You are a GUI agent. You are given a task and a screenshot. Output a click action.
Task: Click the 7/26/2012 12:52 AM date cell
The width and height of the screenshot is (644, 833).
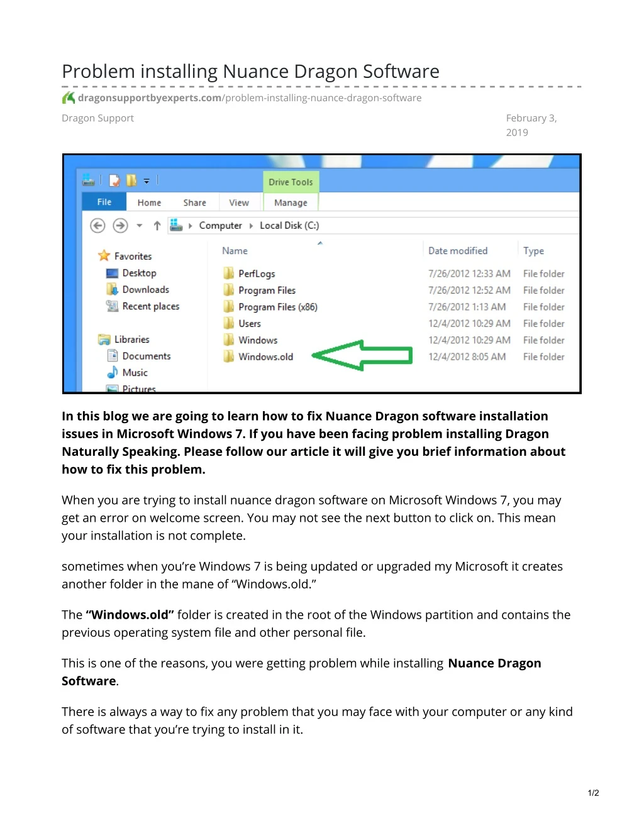tap(469, 290)
